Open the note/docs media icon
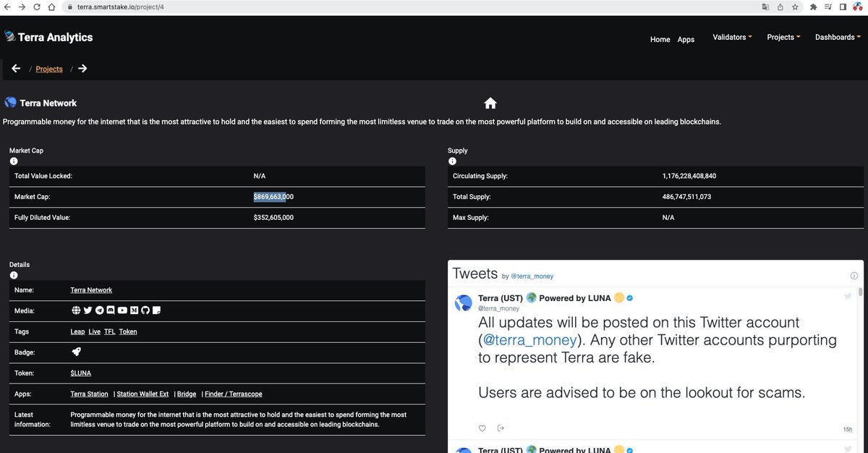 pyautogui.click(x=156, y=310)
